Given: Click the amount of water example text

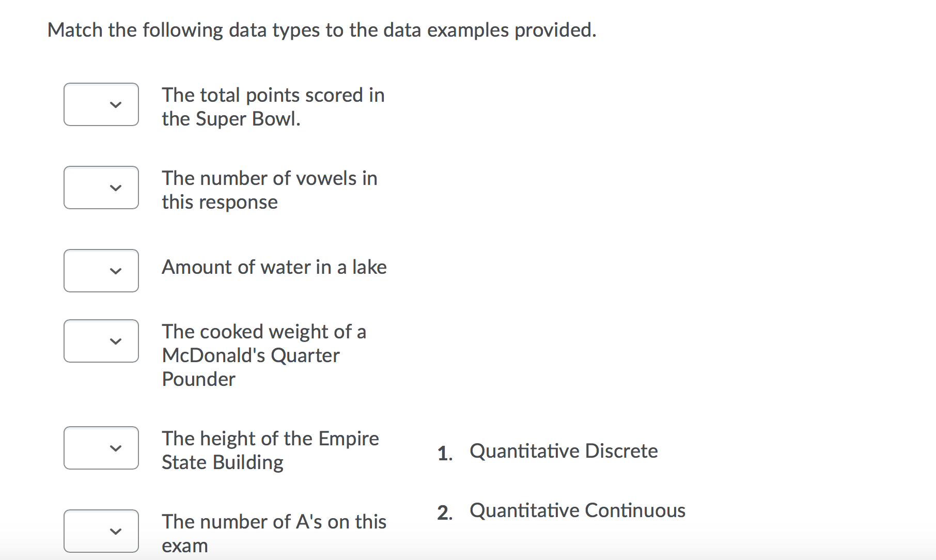Looking at the screenshot, I should tap(274, 268).
